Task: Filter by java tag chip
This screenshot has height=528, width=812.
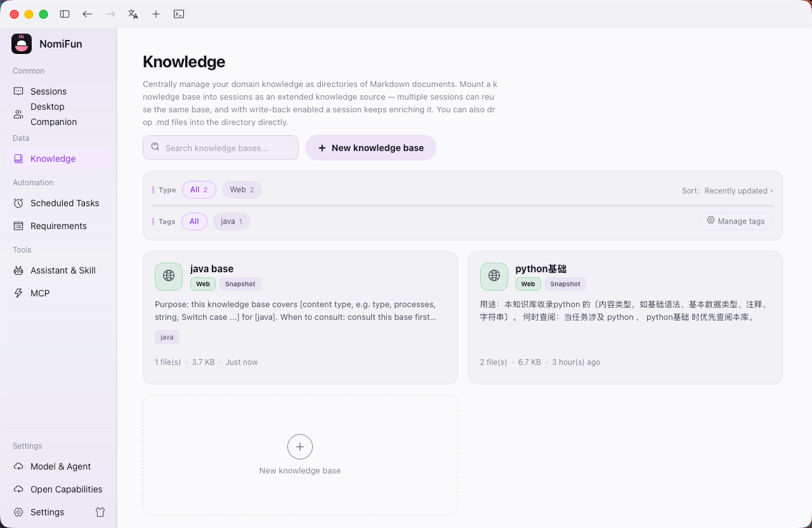Action: [x=232, y=221]
